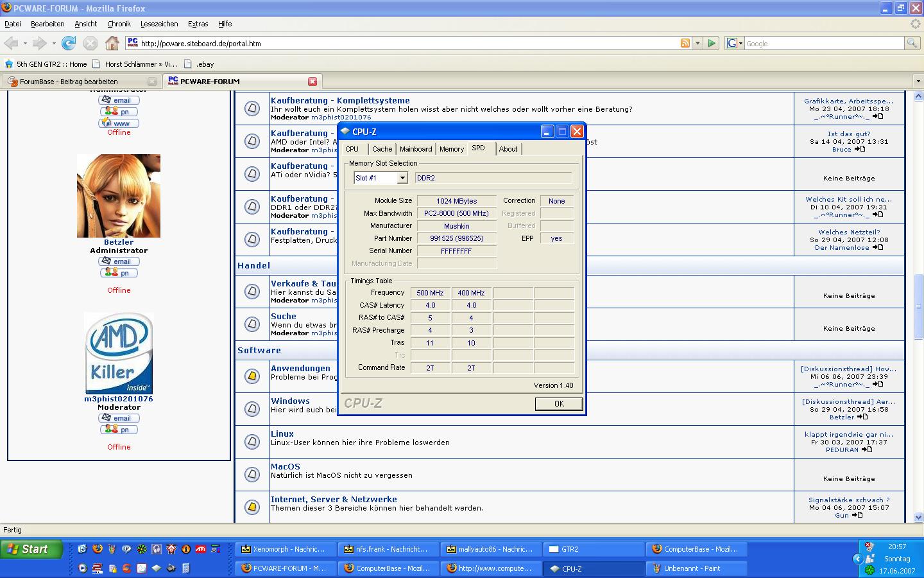Open the .ebay bookmark
The image size is (924, 578).
(199, 64)
